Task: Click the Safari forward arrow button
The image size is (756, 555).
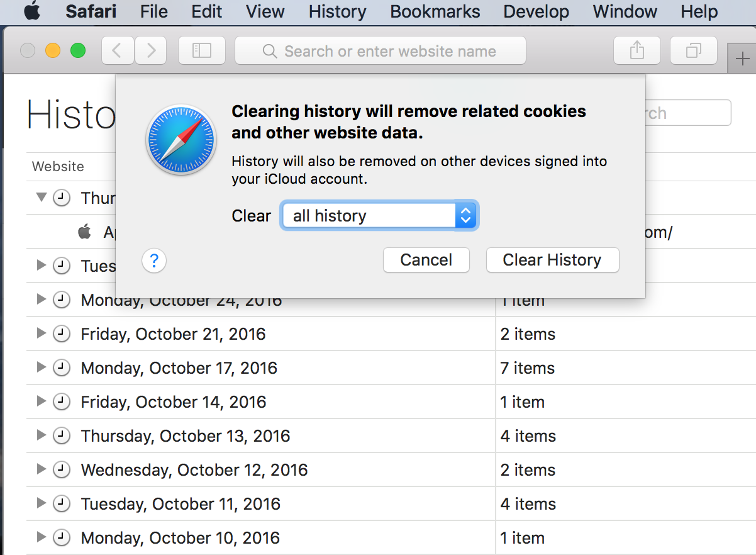Action: coord(151,51)
